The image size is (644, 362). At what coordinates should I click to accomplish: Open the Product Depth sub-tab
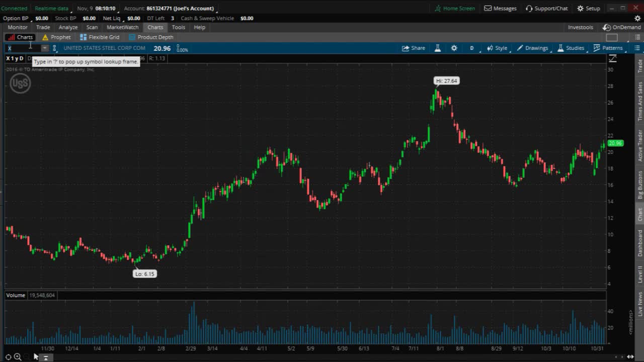(x=150, y=37)
